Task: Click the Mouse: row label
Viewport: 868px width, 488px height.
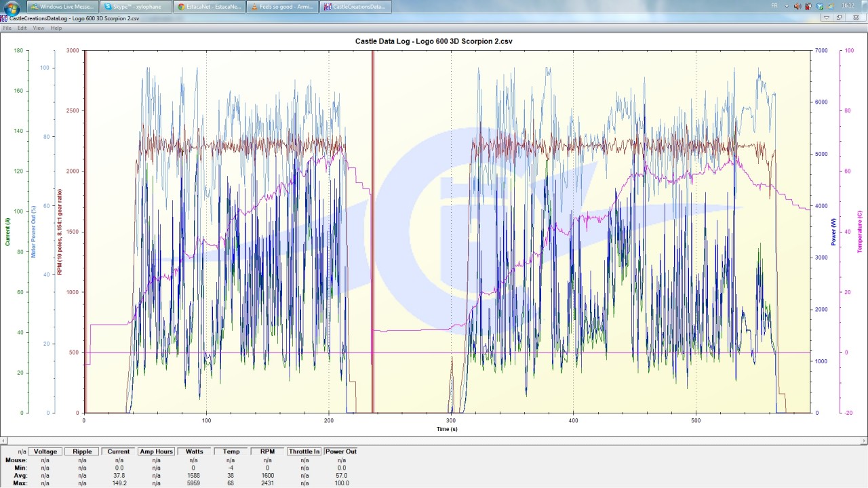Action: (16, 460)
